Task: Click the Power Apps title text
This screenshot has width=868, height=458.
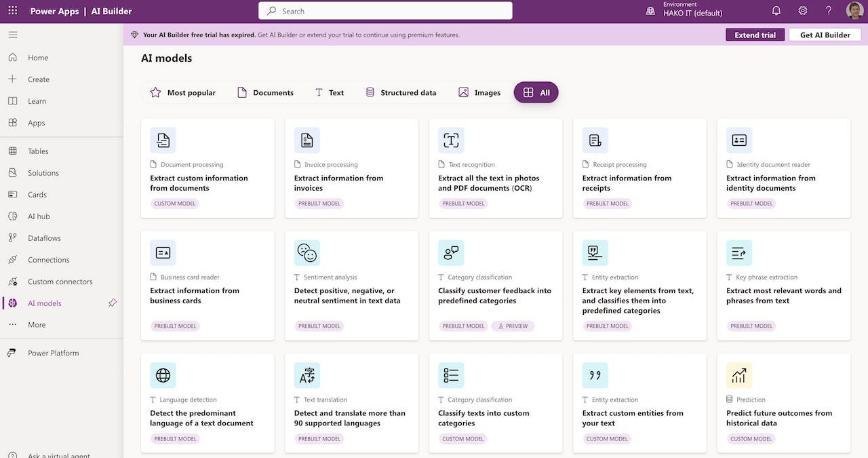Action: [54, 11]
